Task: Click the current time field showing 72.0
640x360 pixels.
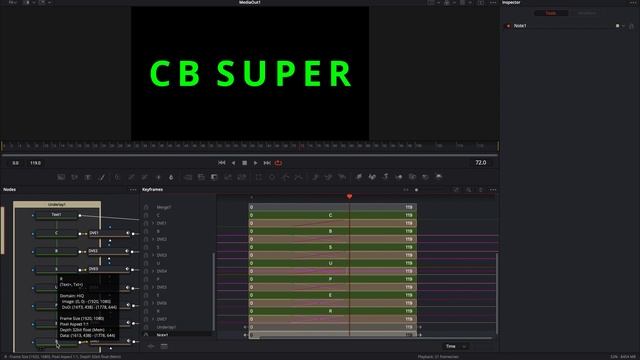Action: [x=480, y=162]
